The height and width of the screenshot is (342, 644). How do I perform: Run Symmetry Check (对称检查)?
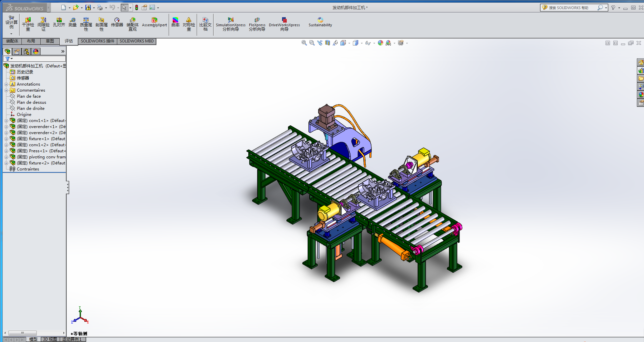[189, 24]
